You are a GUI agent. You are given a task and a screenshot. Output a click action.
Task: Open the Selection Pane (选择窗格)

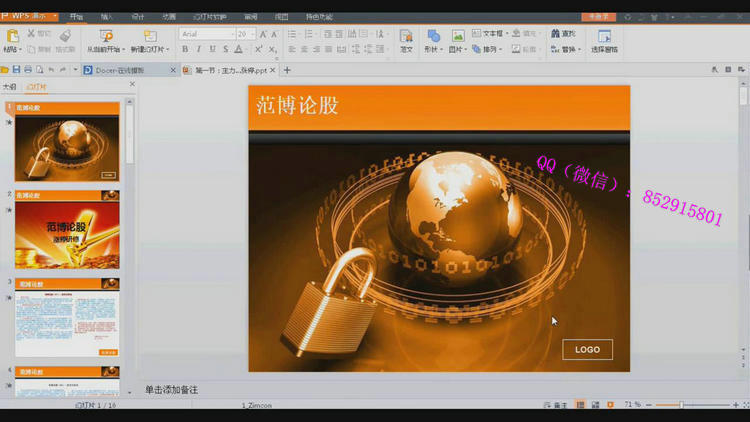[604, 40]
